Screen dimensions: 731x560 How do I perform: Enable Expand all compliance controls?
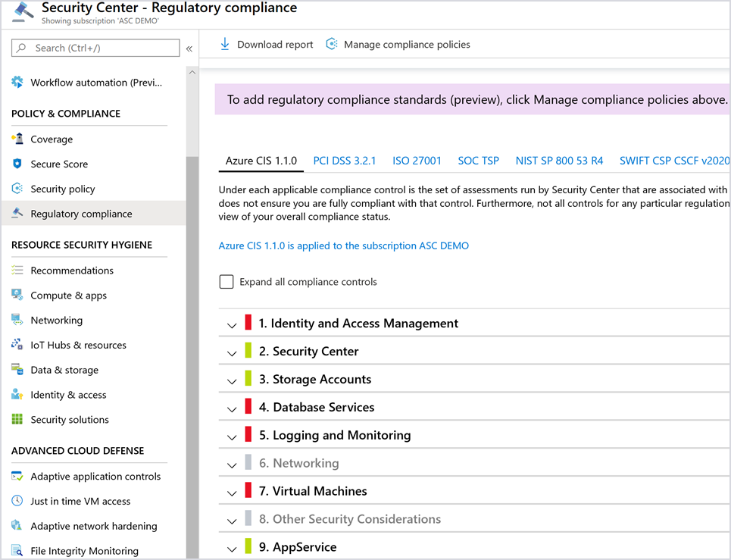point(226,281)
